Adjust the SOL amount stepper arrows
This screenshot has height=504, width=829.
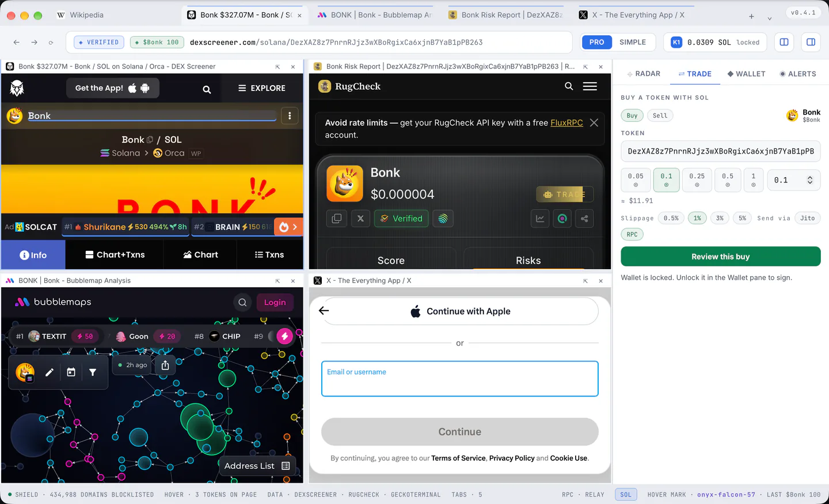tap(810, 180)
